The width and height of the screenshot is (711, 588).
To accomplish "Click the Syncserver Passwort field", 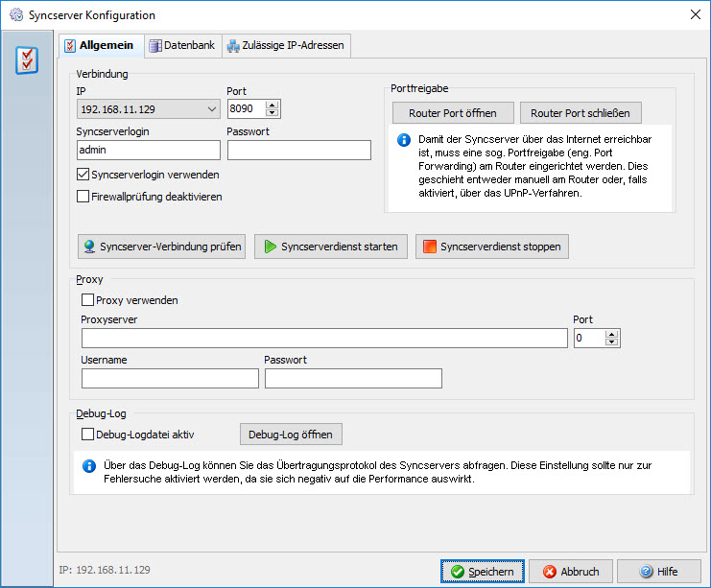I will [x=298, y=150].
